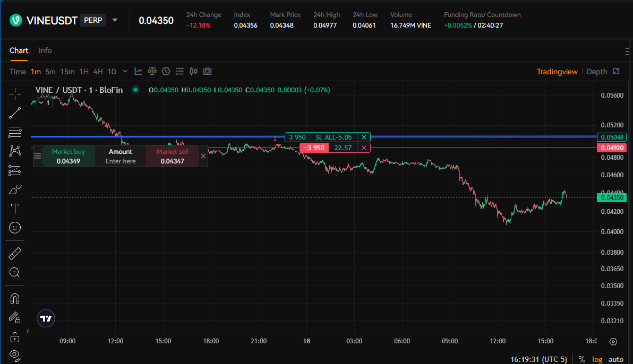Open the price scale settings gear

click(613, 341)
